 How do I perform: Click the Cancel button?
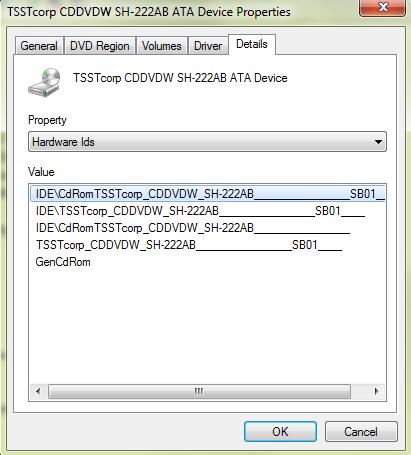pos(361,432)
